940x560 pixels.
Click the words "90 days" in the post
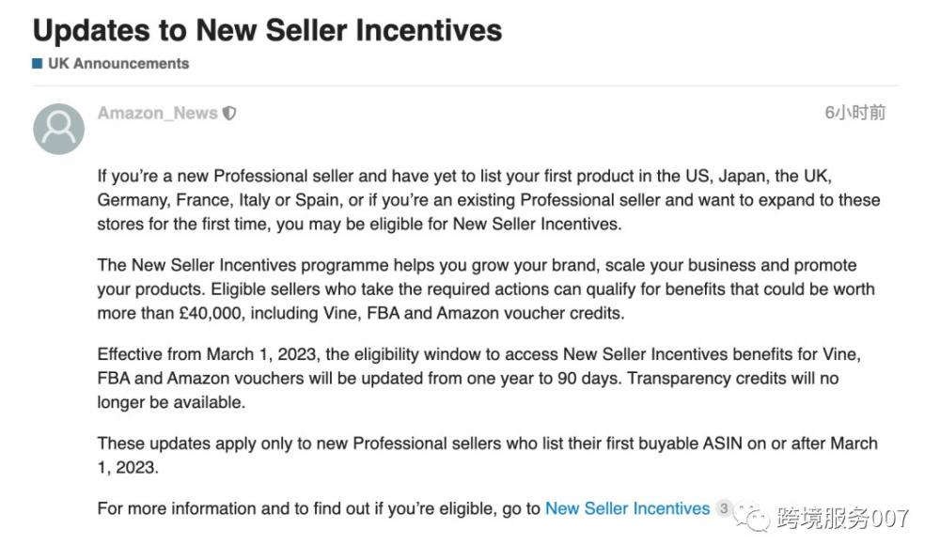(590, 379)
